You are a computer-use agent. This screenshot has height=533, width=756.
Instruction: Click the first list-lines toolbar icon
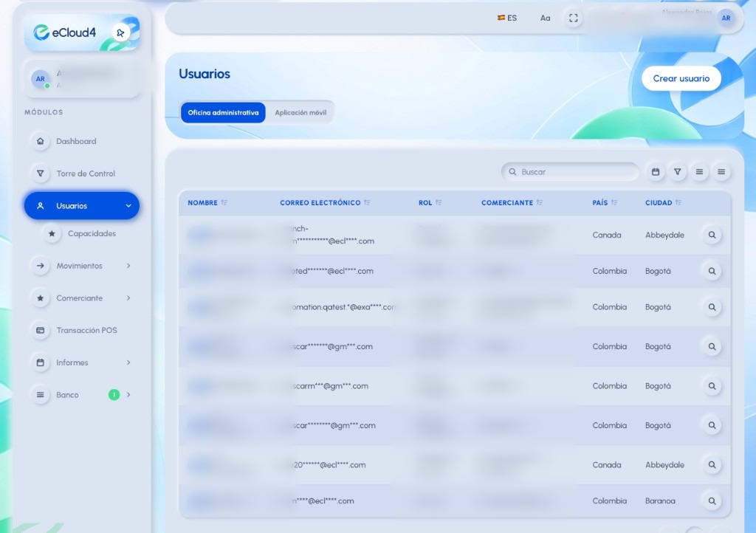click(699, 171)
